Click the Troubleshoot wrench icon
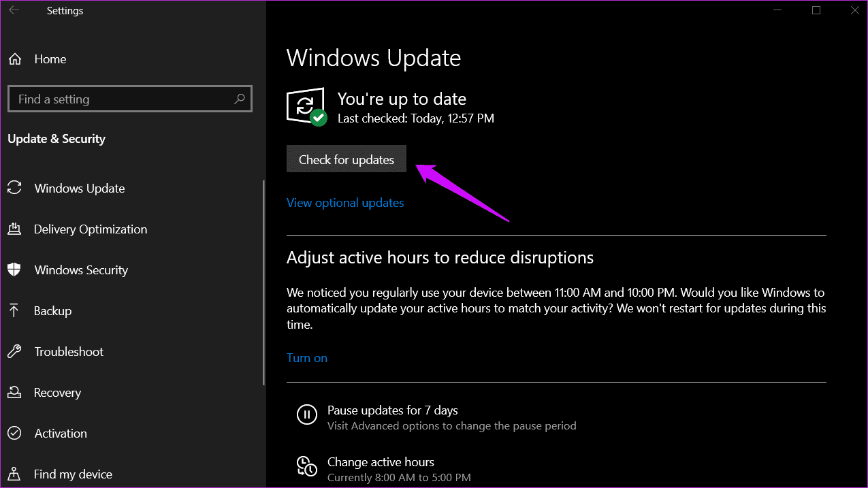This screenshot has width=868, height=488. (x=14, y=352)
